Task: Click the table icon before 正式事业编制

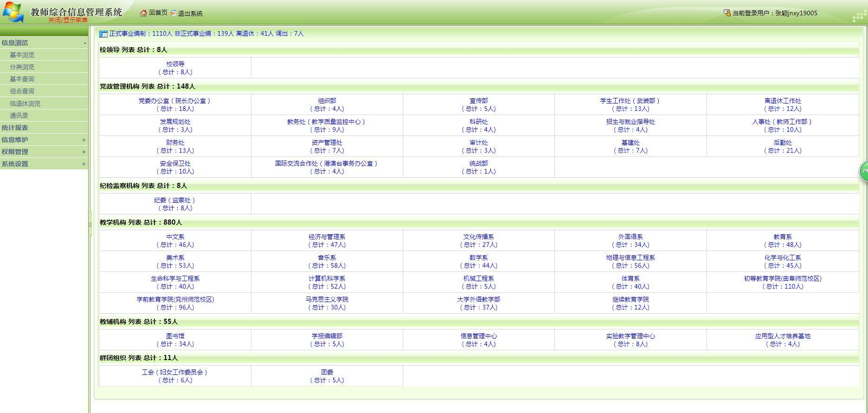Action: (x=103, y=34)
